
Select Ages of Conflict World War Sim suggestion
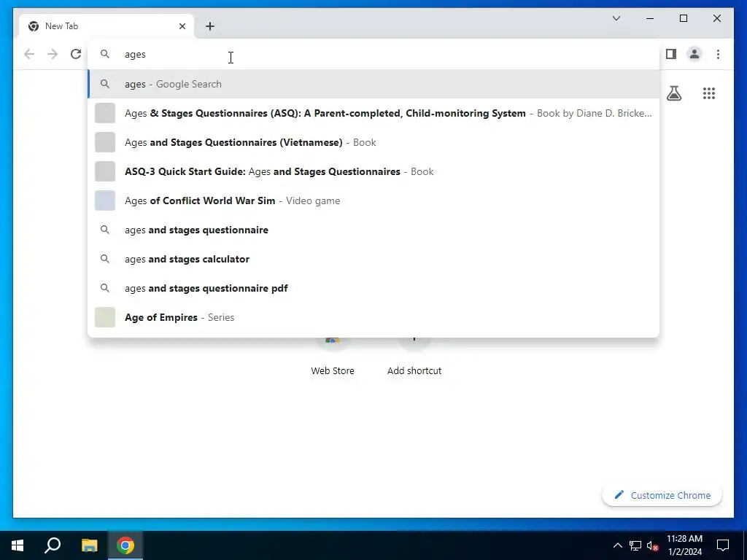click(374, 201)
